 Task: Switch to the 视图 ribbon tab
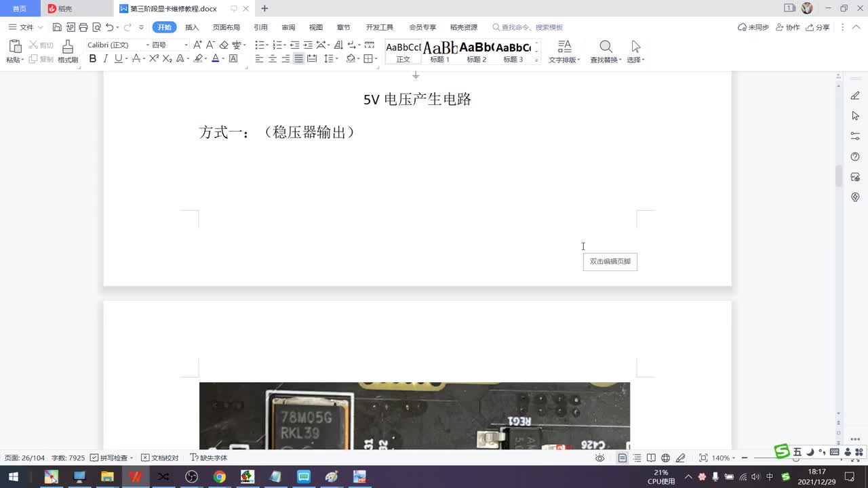316,27
